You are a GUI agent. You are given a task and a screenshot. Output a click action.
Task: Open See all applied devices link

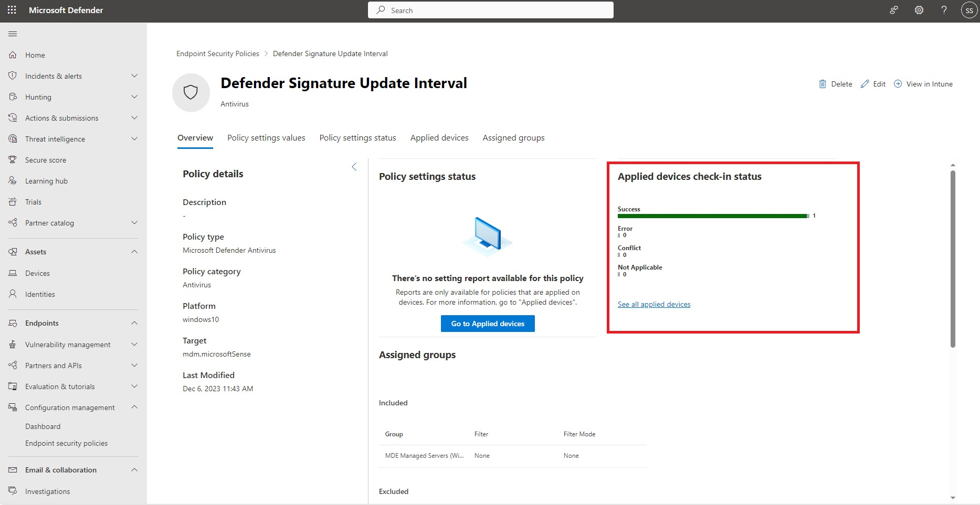tap(654, 304)
